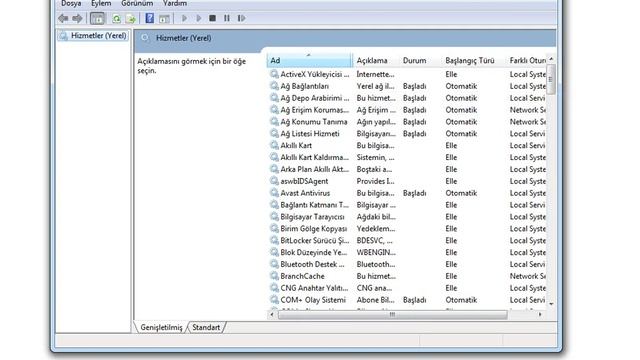The width and height of the screenshot is (640, 360).
Task: Click the service icon beside COM+ Olay Sistemi
Action: point(274,300)
